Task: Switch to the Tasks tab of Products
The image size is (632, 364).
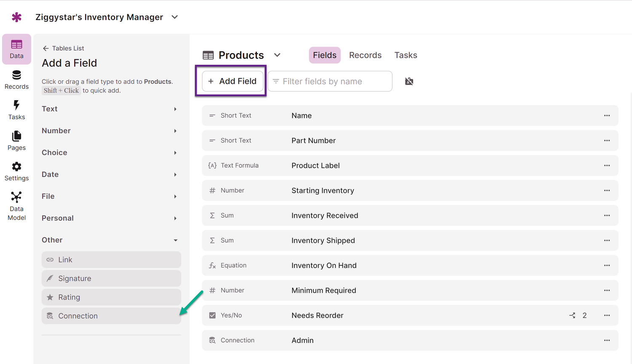Action: pyautogui.click(x=405, y=55)
